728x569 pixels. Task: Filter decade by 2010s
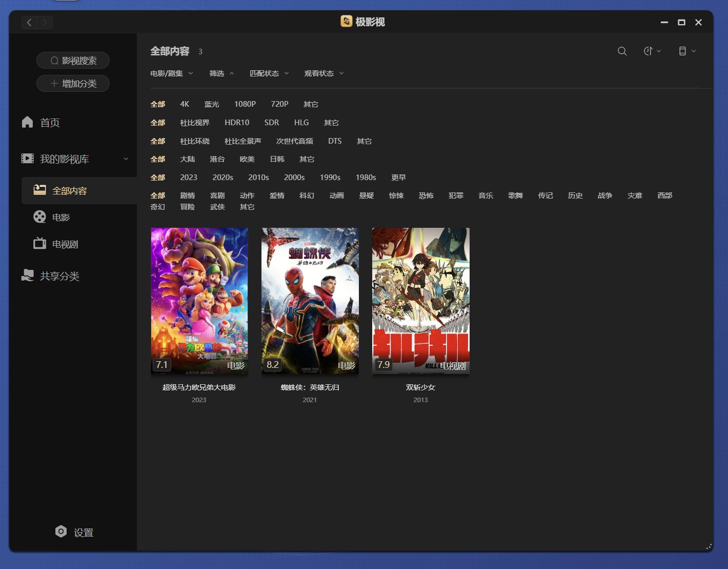[258, 178]
